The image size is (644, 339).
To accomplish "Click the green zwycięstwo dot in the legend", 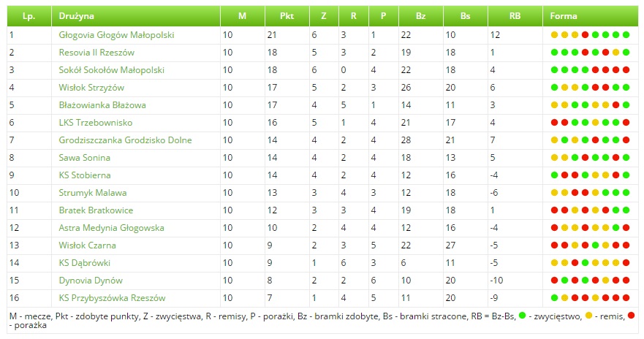I will click(x=523, y=316).
